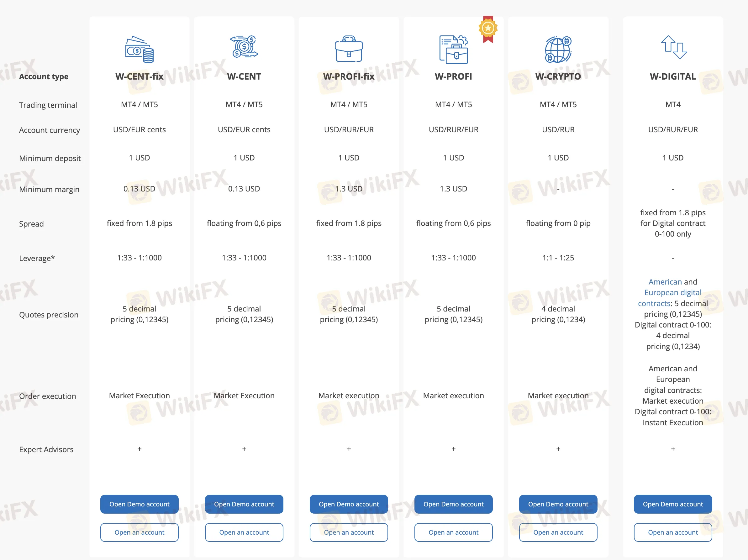This screenshot has height=560, width=748.
Task: Click W-PROFI 1:33 - 1:1000 leverage
Action: (x=453, y=258)
